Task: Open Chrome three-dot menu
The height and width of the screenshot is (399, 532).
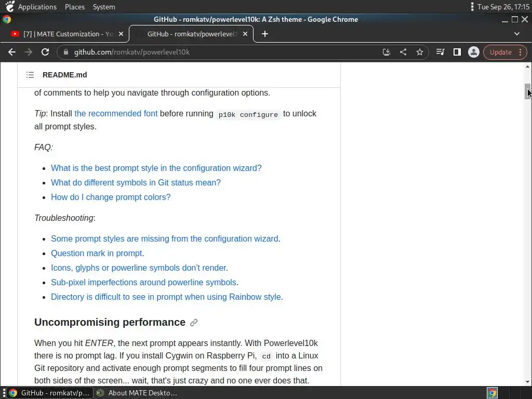Action: click(521, 52)
